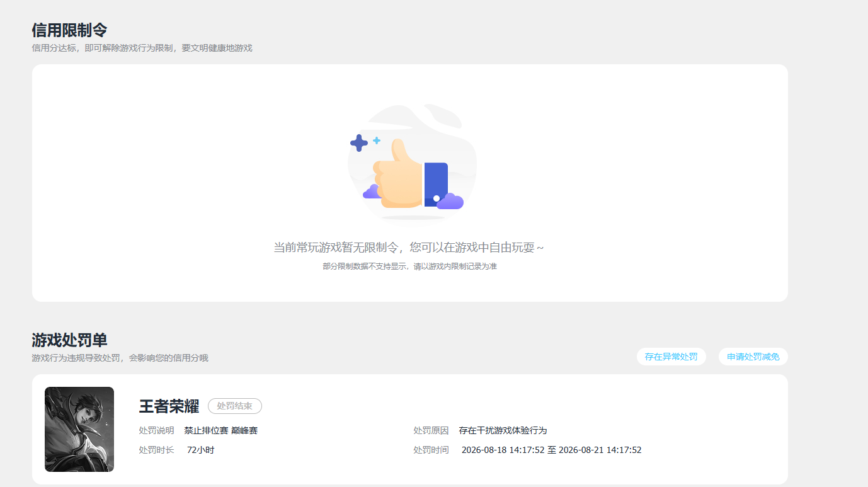Image resolution: width=868 pixels, height=487 pixels.
Task: Click the 信用分达标 subtitle text
Action: click(x=142, y=48)
